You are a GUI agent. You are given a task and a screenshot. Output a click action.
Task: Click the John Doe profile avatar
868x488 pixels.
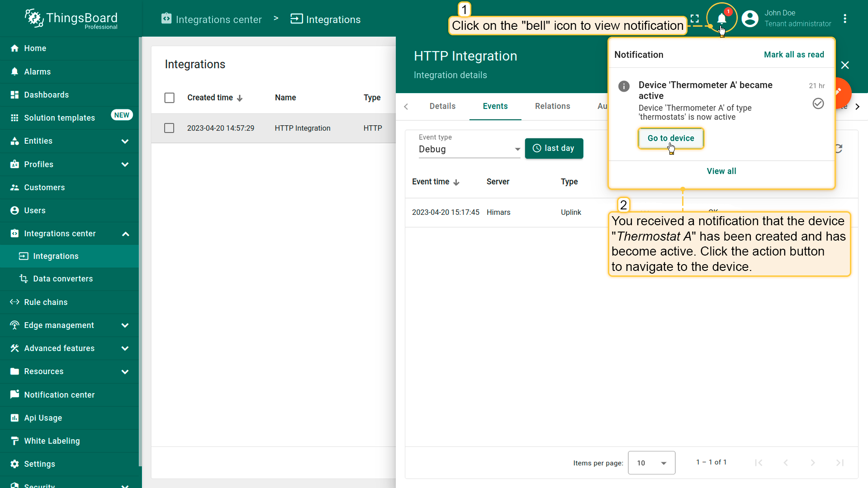(x=749, y=19)
